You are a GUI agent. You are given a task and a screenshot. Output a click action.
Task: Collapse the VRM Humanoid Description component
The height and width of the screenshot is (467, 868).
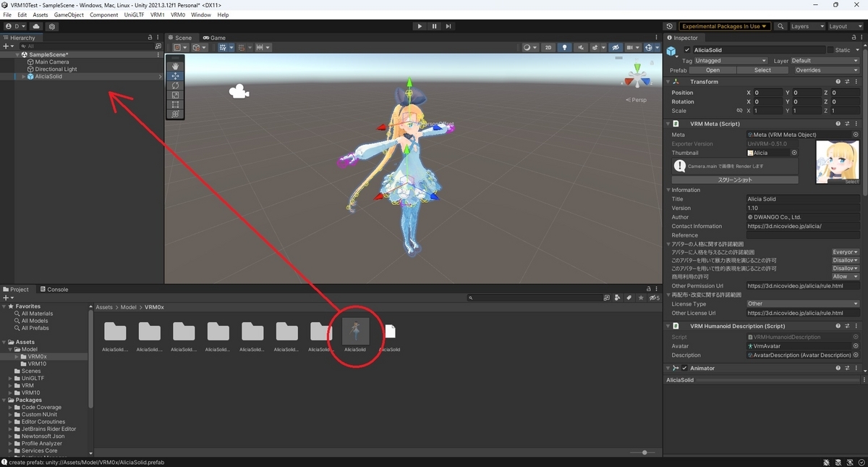669,327
